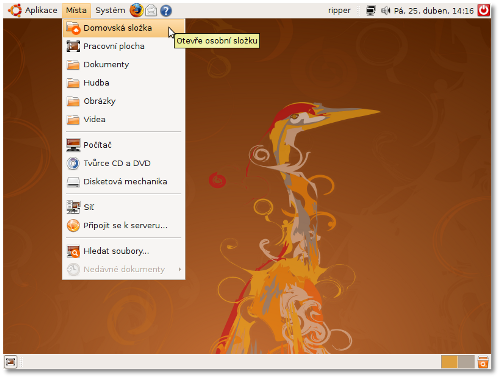Viewport: 500px width, 378px height.
Task: Click the Nedávné dokumenty submenu arrow
Action: [180, 269]
